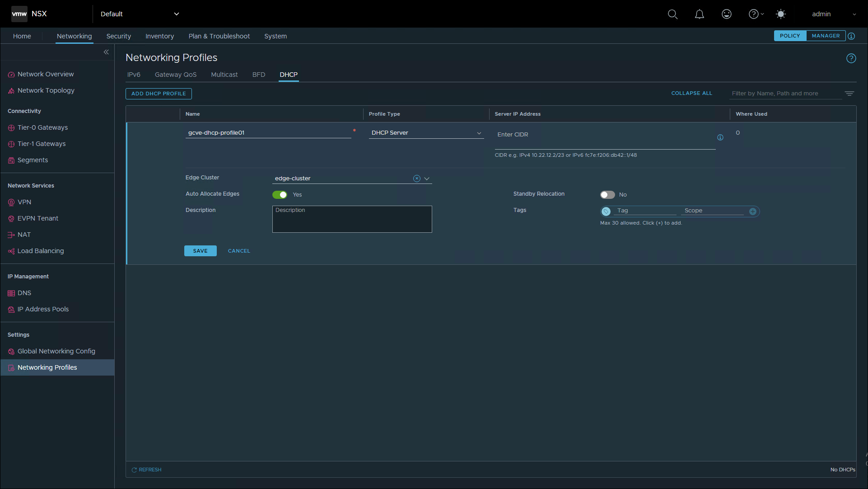Go to the Security menu
Screen dimensions: 868x489
(x=118, y=36)
